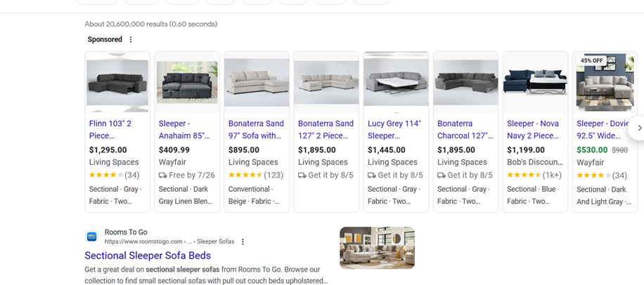Viewport: 644px width, 285px height.
Task: Open the Rooms To Go result thumbnail
Action: [377, 247]
